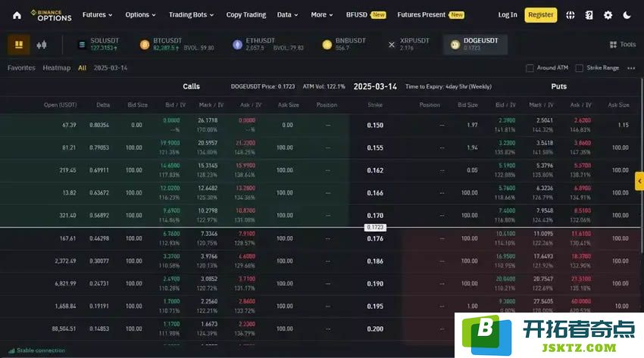Click call open interest 2,372.49
This screenshot has height=358, width=644.
(x=65, y=261)
